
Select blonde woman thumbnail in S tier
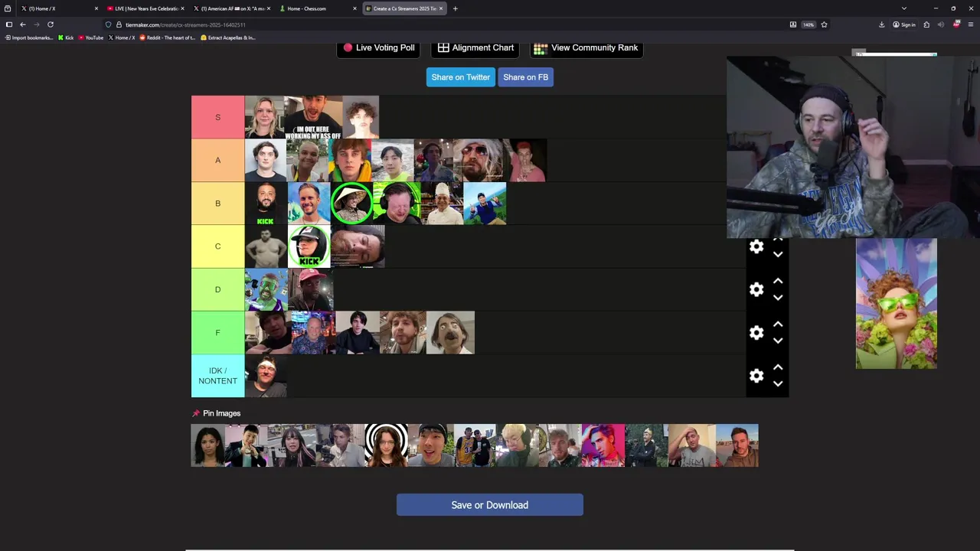pos(265,117)
